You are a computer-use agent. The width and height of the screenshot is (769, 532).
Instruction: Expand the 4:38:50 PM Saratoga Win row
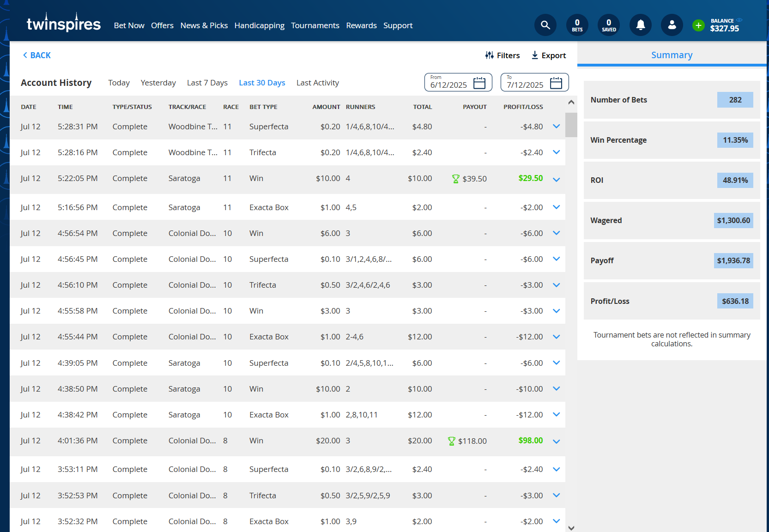coord(556,389)
